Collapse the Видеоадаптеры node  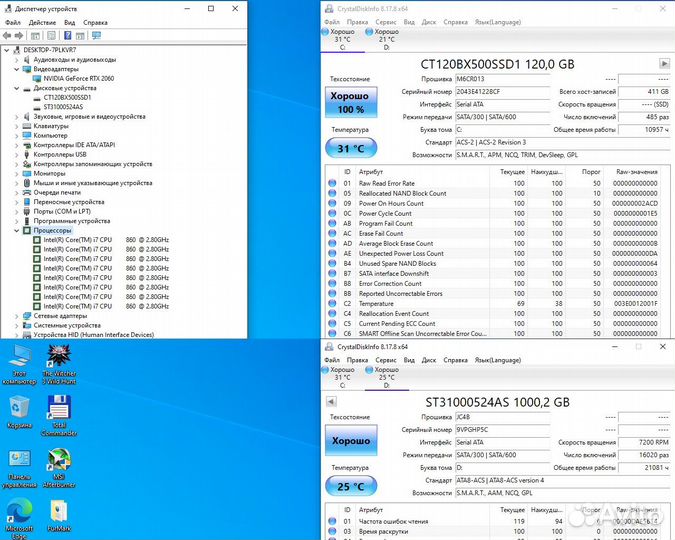(16, 69)
